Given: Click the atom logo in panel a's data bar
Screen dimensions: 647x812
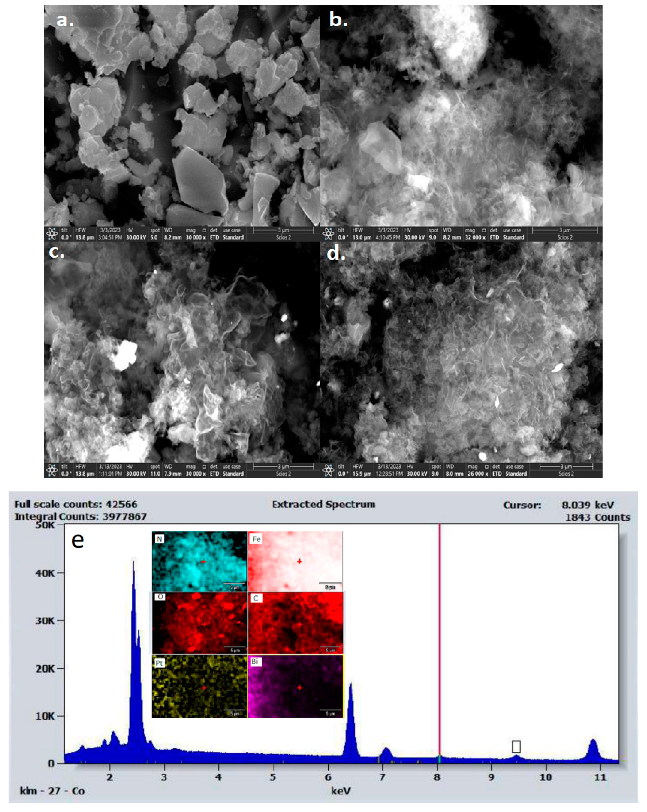Looking at the screenshot, I should [x=52, y=234].
